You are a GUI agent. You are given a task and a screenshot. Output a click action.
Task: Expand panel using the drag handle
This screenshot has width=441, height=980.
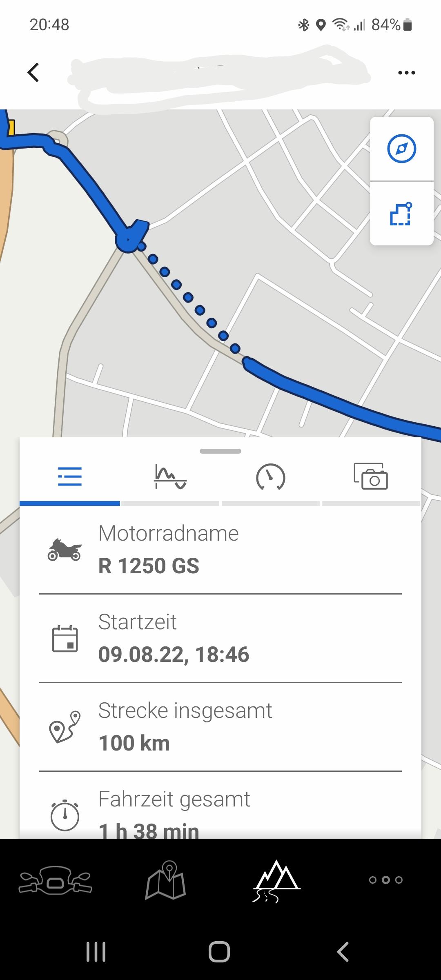[x=220, y=451]
